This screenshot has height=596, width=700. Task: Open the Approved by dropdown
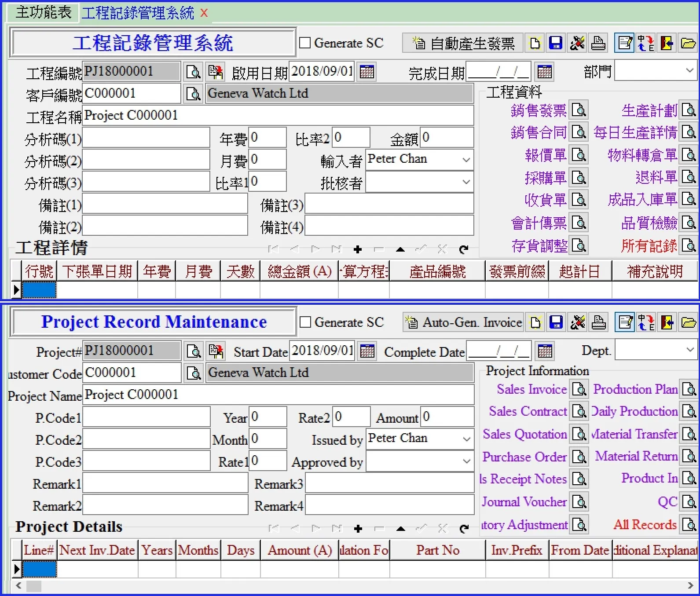point(466,461)
